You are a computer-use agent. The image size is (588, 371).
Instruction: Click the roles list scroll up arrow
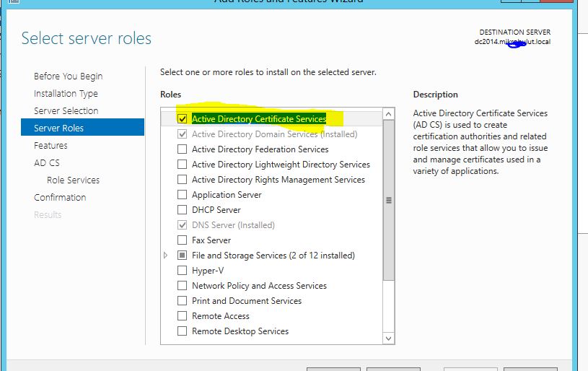click(x=388, y=113)
